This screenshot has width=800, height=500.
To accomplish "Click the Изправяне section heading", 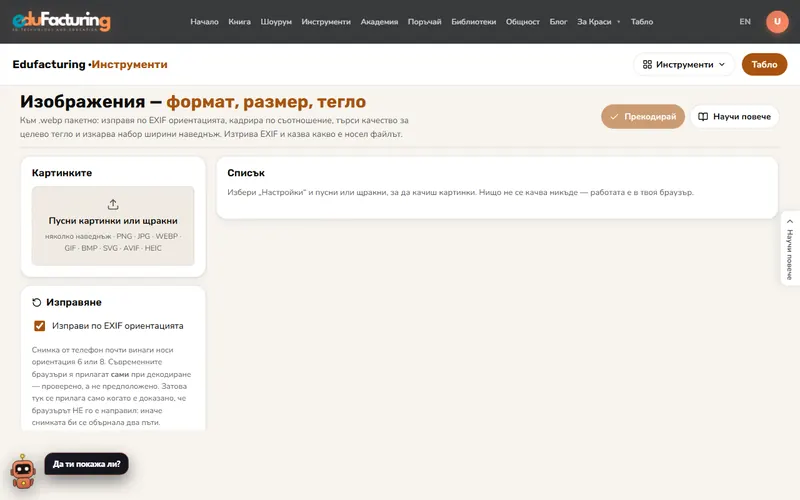I will 74,303.
